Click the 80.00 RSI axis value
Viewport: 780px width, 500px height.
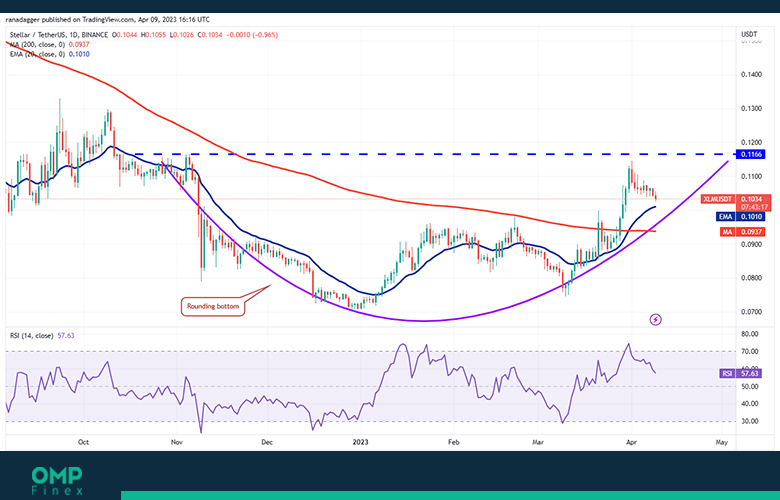750,334
